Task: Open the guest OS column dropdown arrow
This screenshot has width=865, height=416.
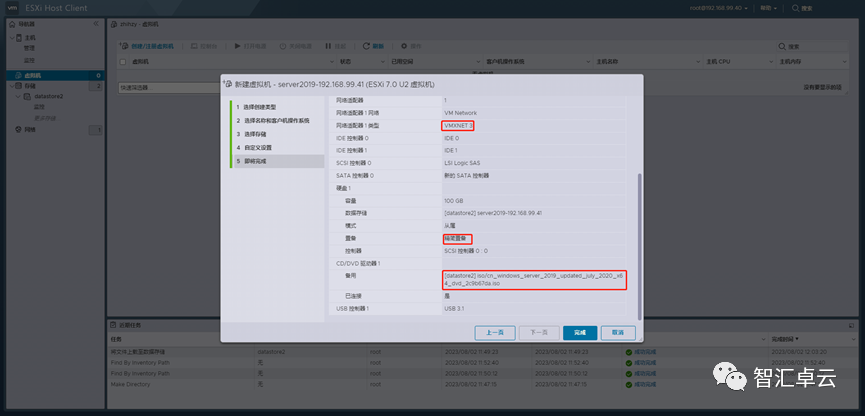Action: pos(589,62)
